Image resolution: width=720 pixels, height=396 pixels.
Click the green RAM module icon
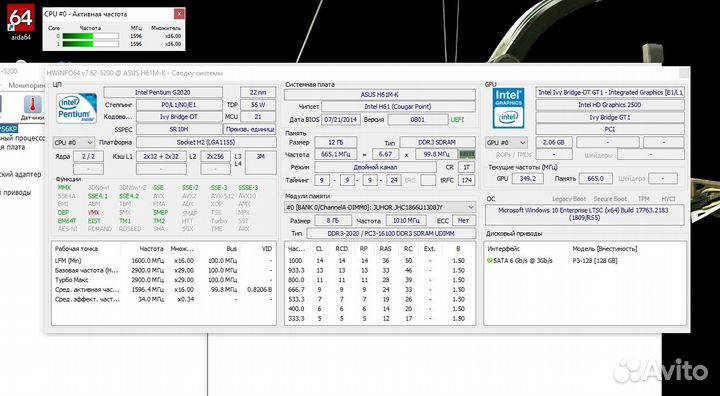(x=467, y=154)
